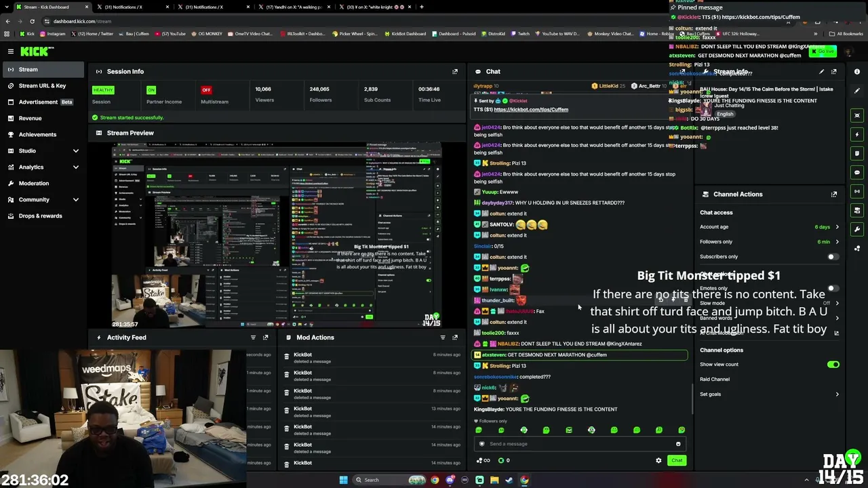Image resolution: width=868 pixels, height=488 pixels.
Task: Go to the Moderation page
Action: 42,183
